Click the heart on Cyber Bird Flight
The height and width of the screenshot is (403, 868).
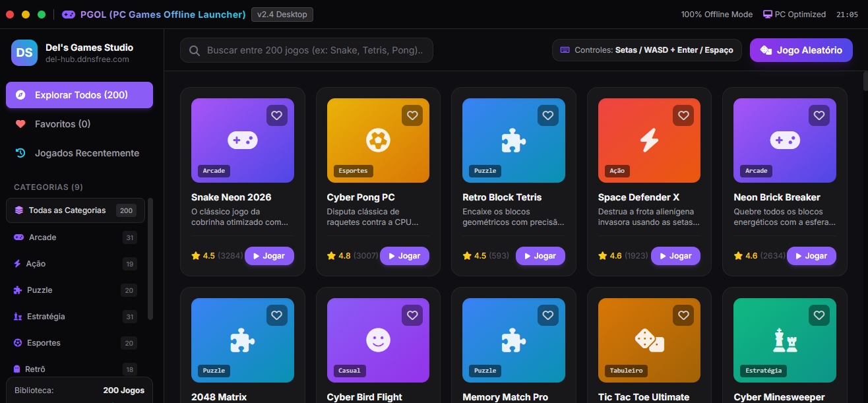pos(412,315)
